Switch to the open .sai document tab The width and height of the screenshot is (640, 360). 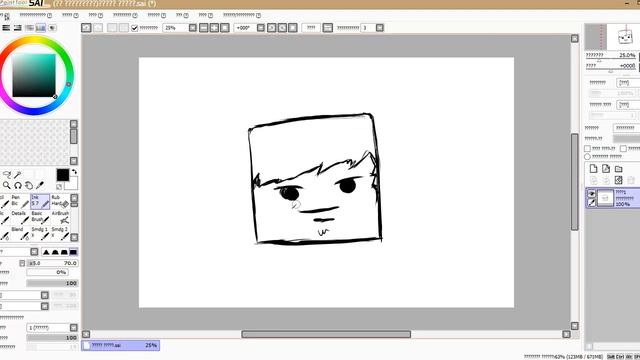click(120, 345)
